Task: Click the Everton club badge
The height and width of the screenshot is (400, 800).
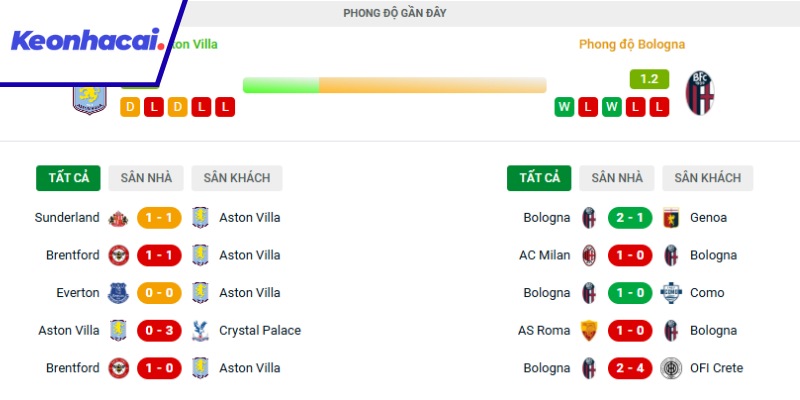Action: pos(119,293)
